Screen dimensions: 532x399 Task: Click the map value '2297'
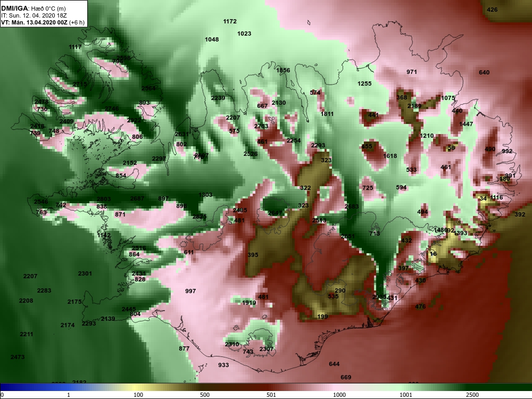(159, 159)
